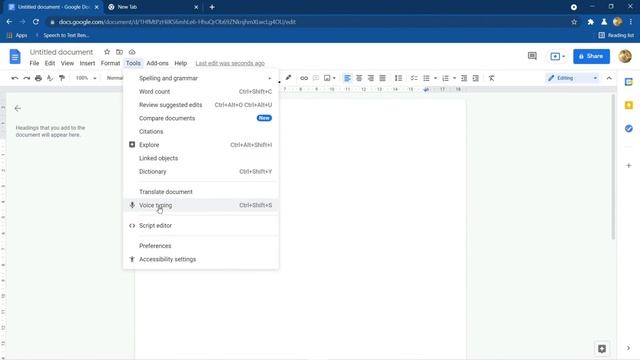Open the Tasks side panel icon
This screenshot has width=640, height=360.
coord(629,129)
